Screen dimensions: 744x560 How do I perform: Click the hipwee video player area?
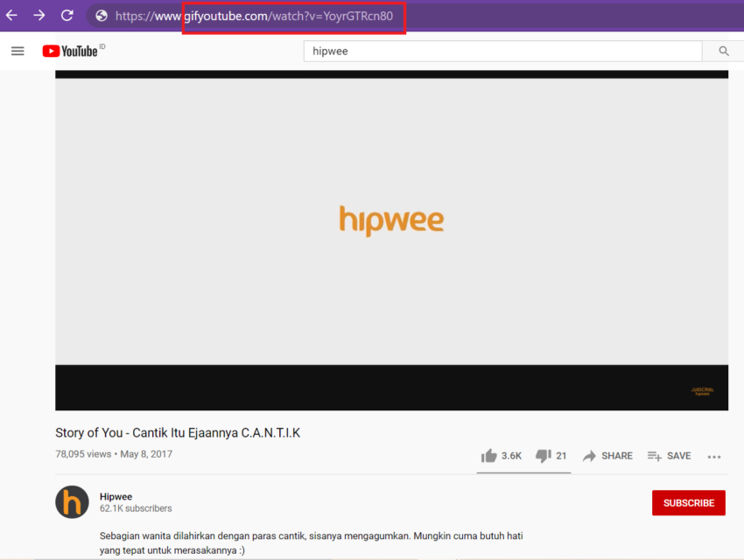(x=391, y=241)
